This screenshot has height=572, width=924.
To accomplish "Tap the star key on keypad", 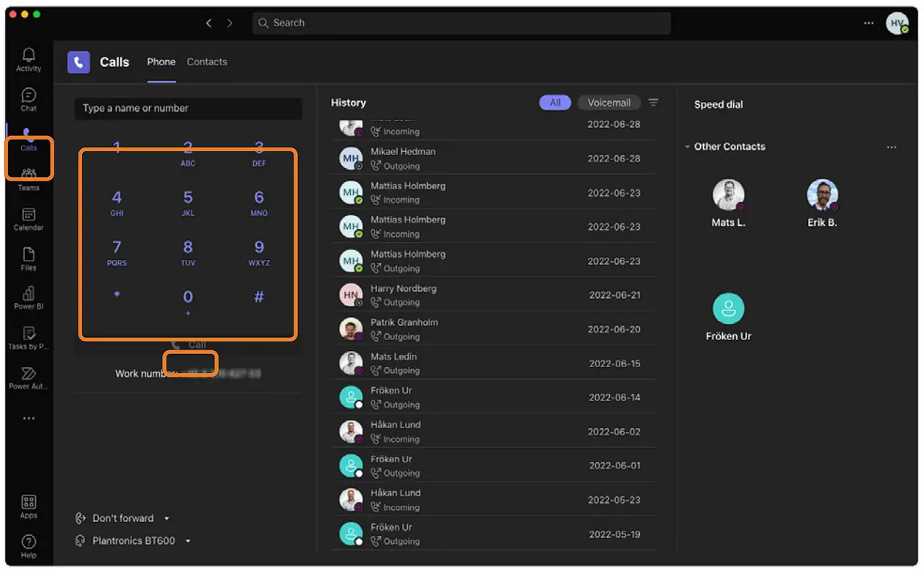I will point(117,296).
